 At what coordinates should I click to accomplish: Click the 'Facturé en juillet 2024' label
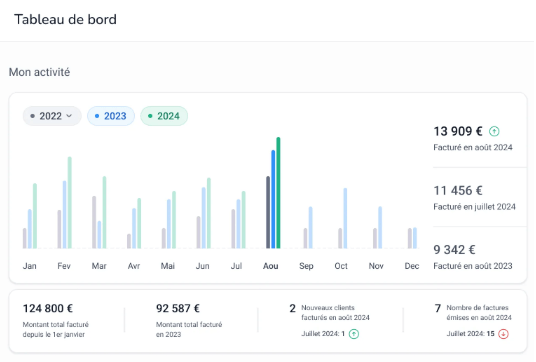[x=474, y=207]
